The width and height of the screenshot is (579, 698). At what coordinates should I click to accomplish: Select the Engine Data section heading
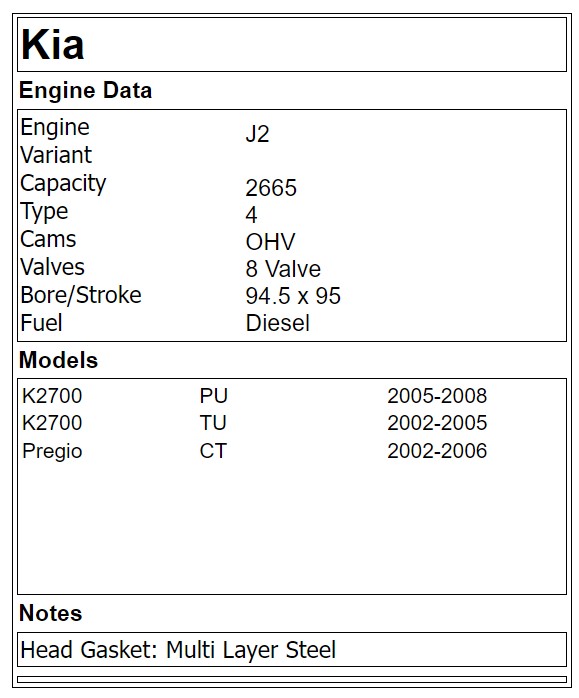(85, 90)
